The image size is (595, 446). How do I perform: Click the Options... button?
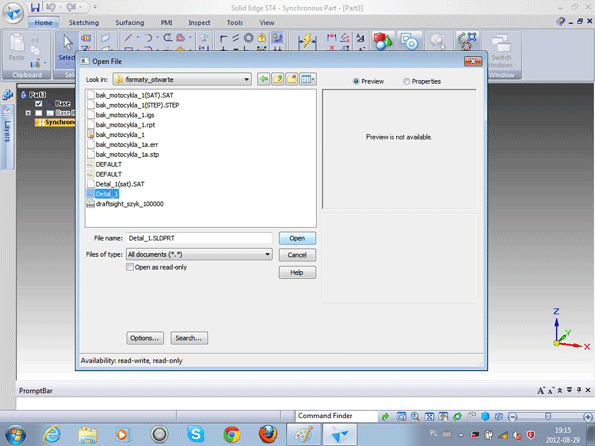[145, 338]
